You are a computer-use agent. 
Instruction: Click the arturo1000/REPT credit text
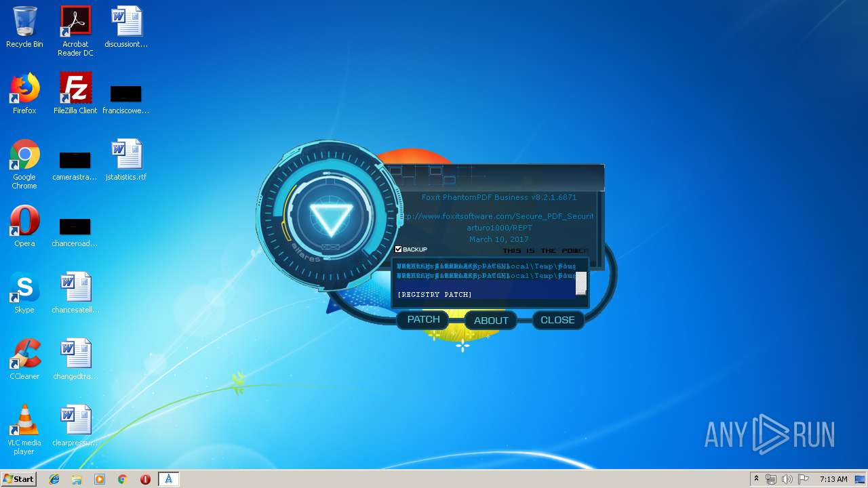coord(499,228)
